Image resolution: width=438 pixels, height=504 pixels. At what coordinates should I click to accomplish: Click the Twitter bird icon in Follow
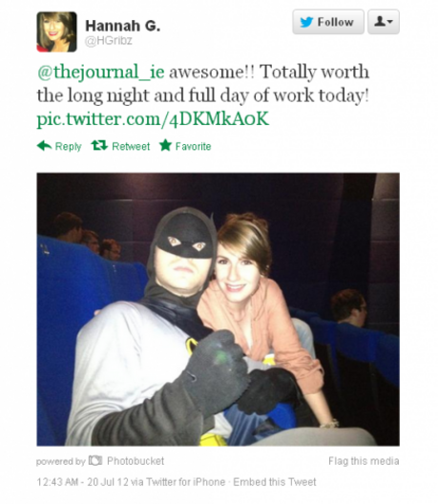point(306,22)
